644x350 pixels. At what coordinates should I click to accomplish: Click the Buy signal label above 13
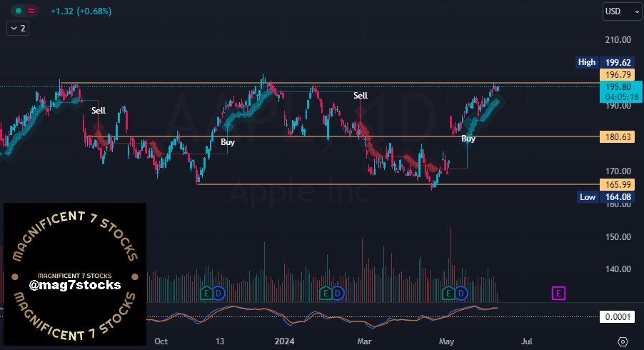(x=228, y=142)
